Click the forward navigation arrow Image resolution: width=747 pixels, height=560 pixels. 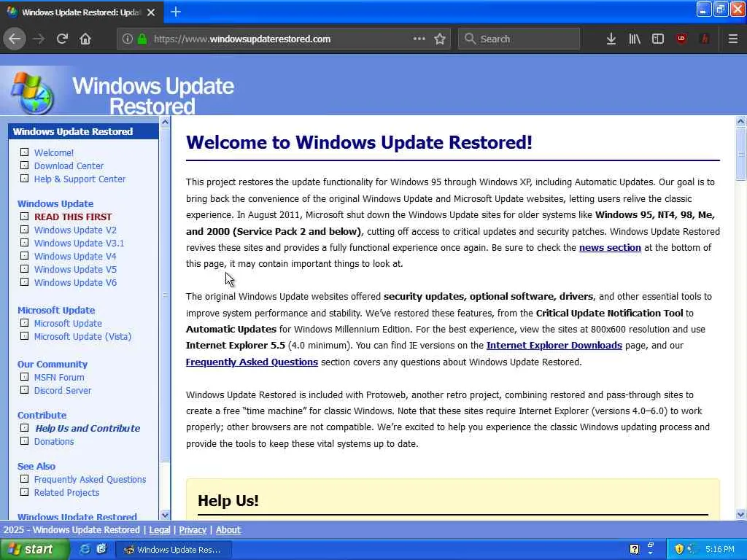coord(39,39)
